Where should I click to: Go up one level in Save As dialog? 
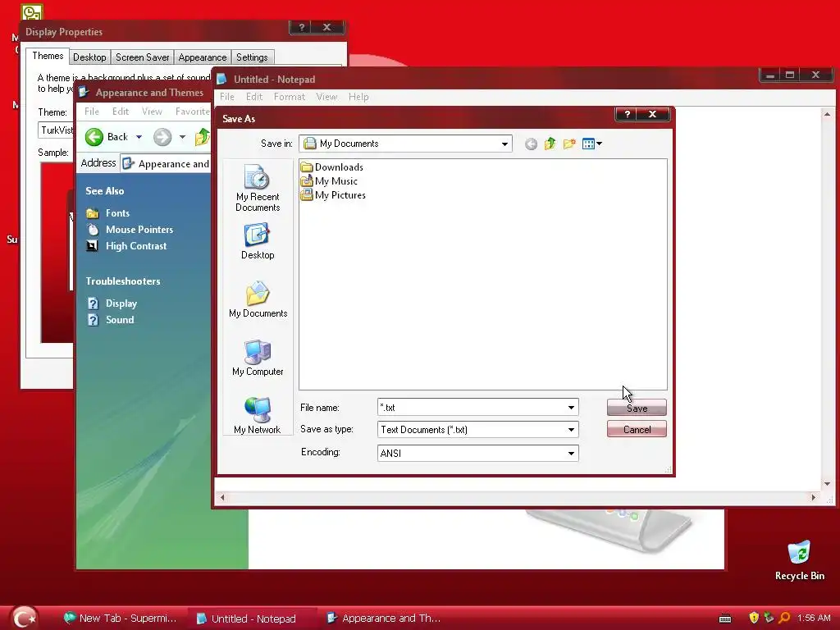(x=550, y=144)
